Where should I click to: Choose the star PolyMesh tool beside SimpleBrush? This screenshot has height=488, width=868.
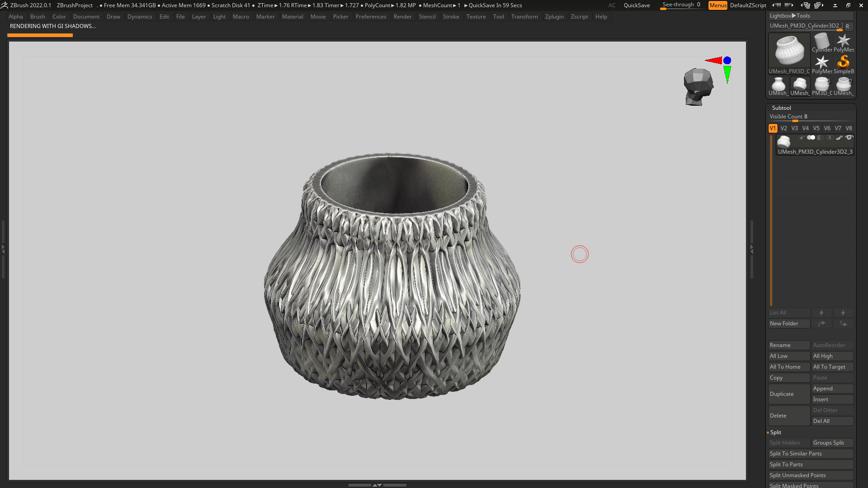[822, 64]
